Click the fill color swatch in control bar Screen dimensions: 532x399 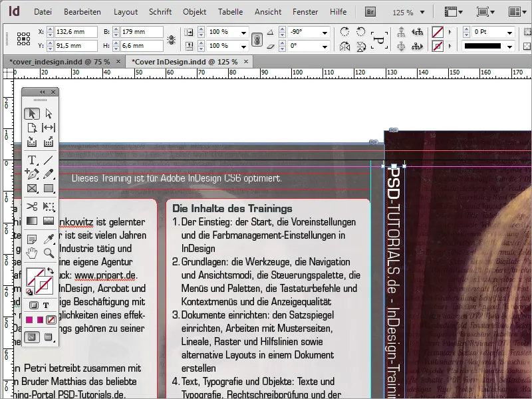point(438,32)
